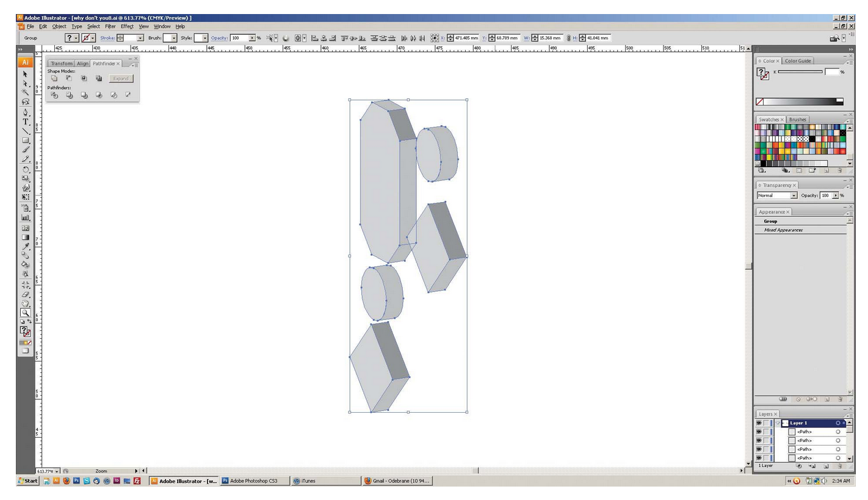Switch to the Transform tab
Viewport: 868px width, 500px height.
click(61, 63)
